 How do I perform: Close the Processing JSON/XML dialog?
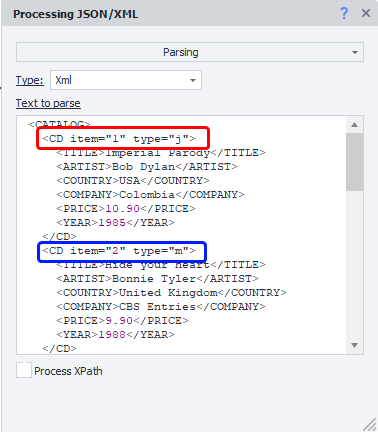366,14
